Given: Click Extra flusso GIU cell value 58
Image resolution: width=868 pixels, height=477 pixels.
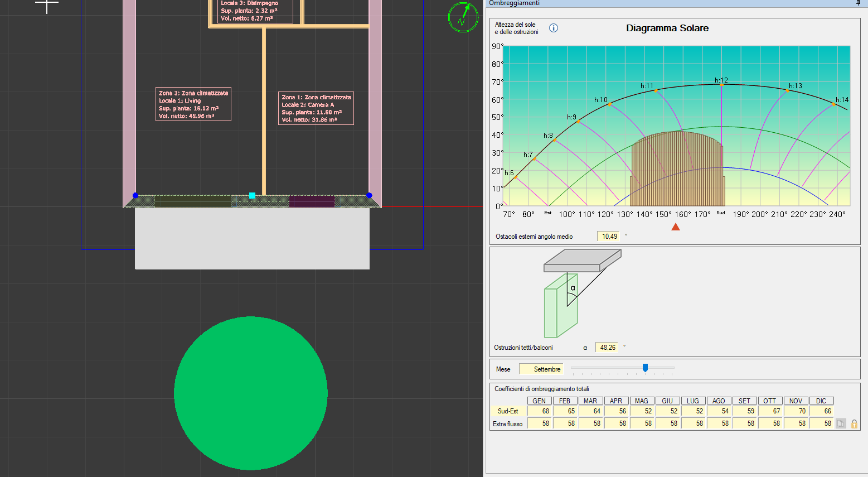Looking at the screenshot, I should pos(668,423).
